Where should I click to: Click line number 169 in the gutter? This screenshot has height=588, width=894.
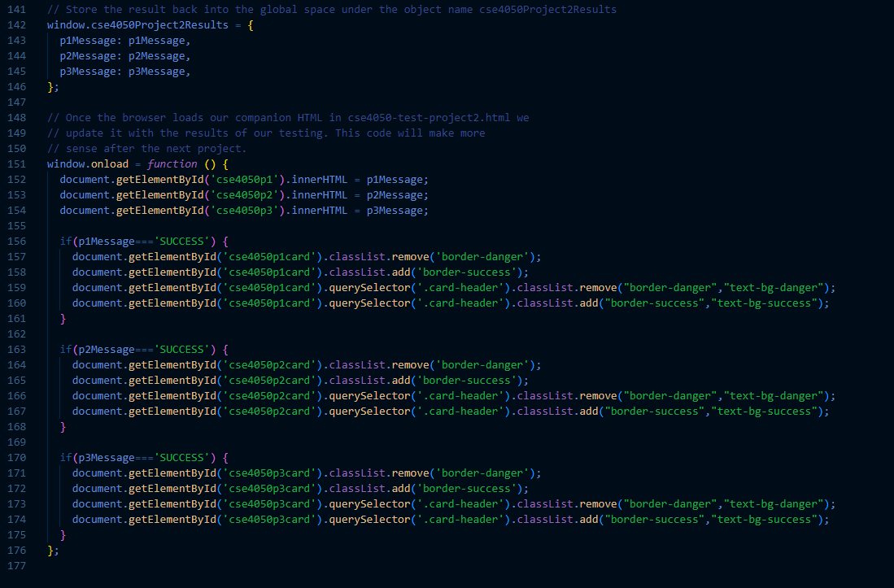16,442
